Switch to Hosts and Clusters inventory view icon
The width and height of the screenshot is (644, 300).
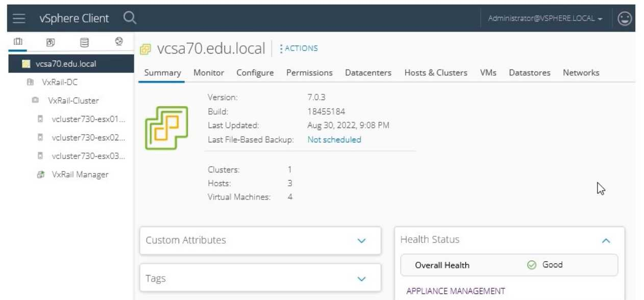18,42
